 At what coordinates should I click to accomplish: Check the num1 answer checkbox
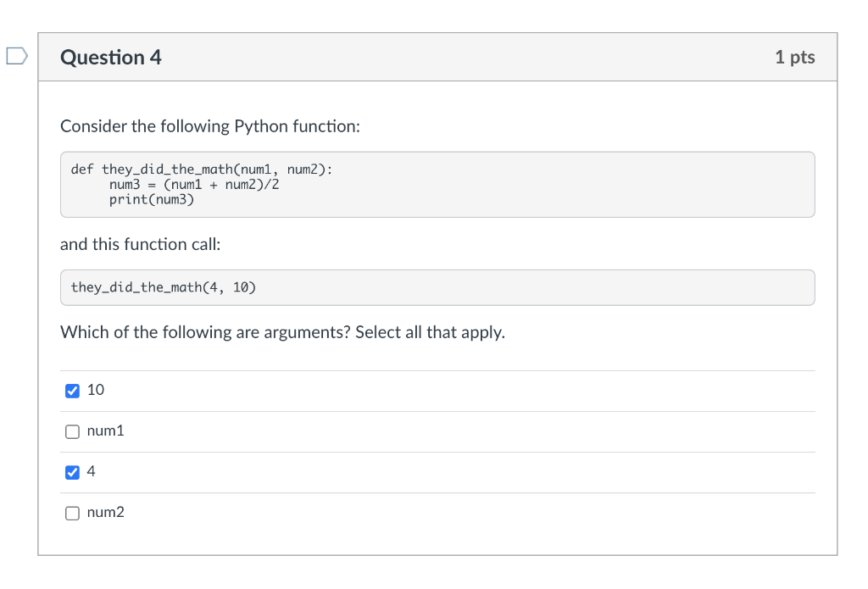click(x=73, y=431)
